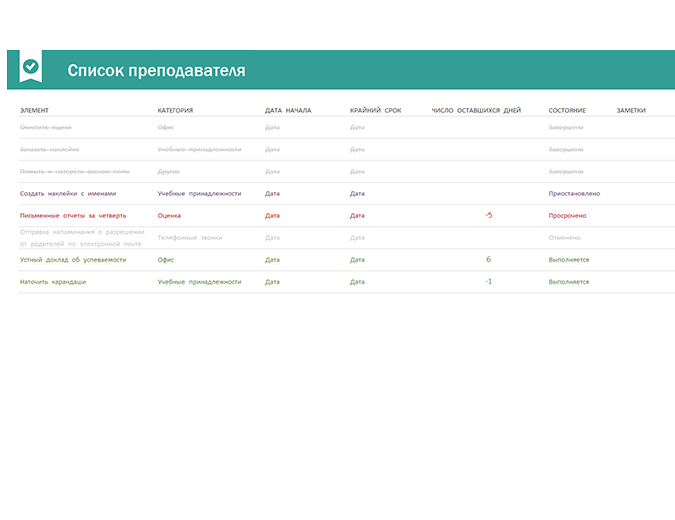The image size is (675, 520).
Task: Select the 'Наточить карандаши' item
Action: point(53,282)
